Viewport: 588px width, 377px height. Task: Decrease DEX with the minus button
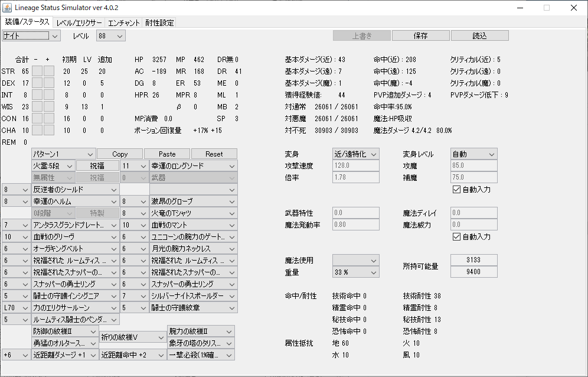coord(37,83)
